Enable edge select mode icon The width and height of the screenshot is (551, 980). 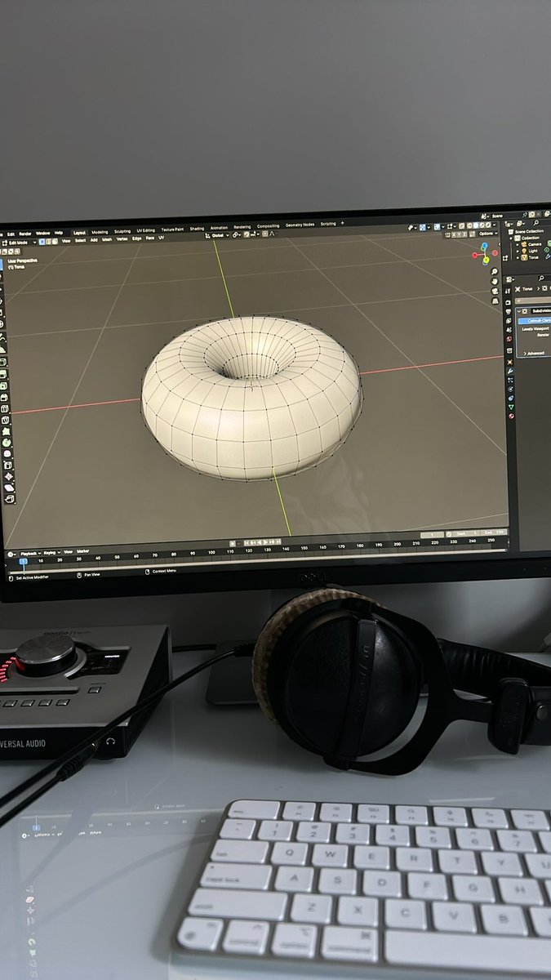tap(49, 242)
